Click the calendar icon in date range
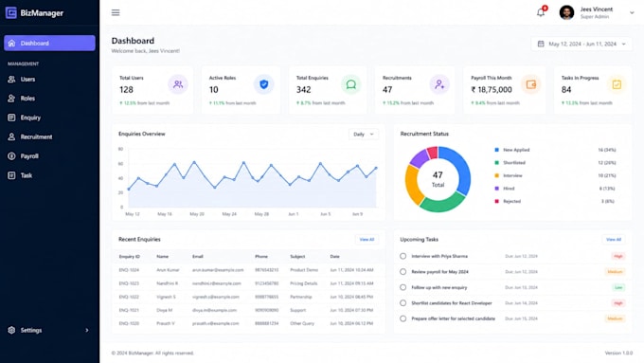 coord(541,44)
